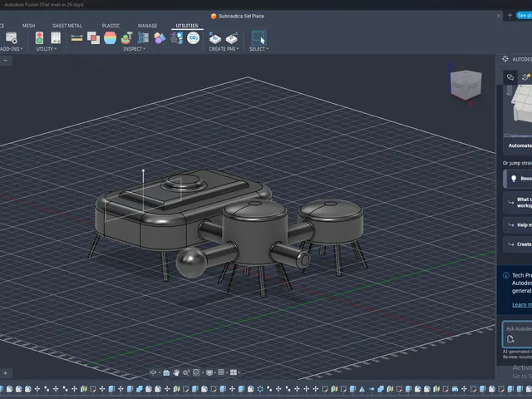The width and height of the screenshot is (532, 399).
Task: Open dropdown arrow next to Fit view icon
Action: (203, 373)
